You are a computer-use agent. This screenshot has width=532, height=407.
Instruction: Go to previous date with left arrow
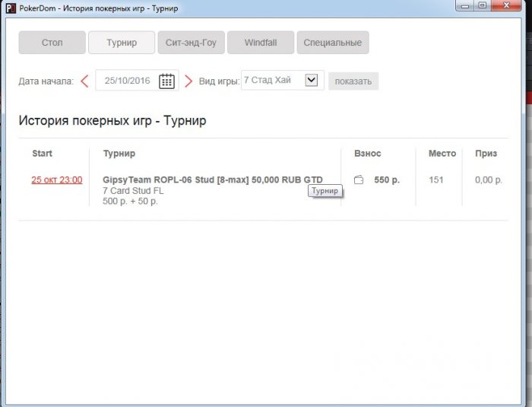(x=84, y=81)
